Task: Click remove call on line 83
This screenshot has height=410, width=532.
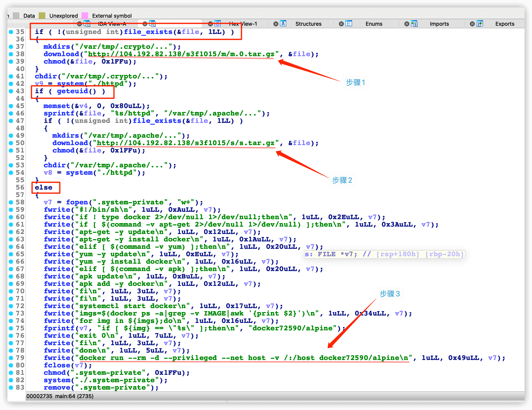Action: 57,388
